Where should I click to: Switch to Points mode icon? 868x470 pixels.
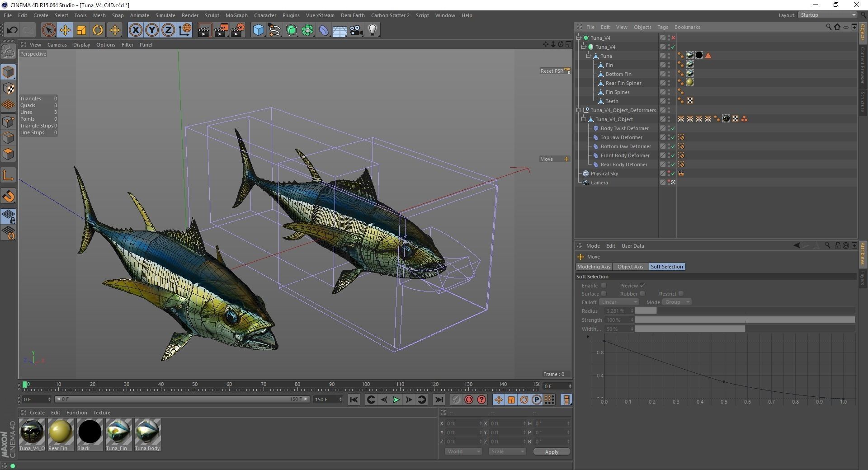pyautogui.click(x=9, y=122)
